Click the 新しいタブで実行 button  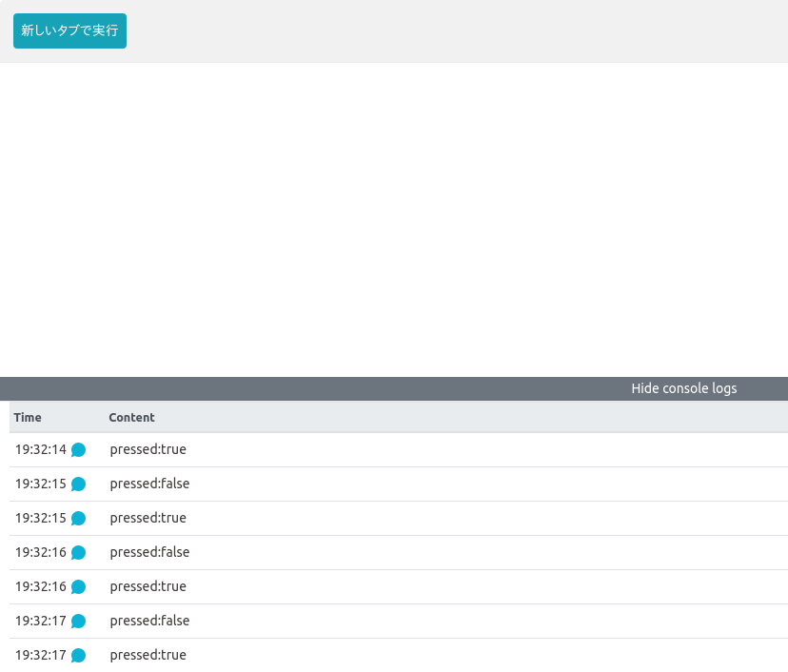(x=69, y=30)
